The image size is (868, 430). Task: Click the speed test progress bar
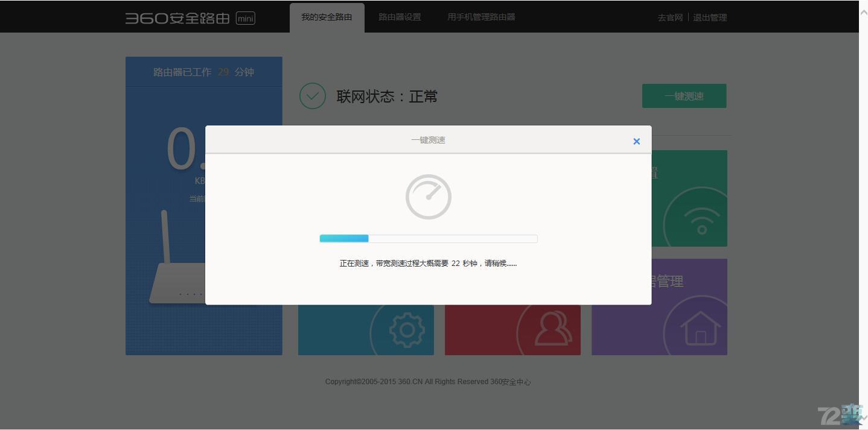[x=428, y=238]
